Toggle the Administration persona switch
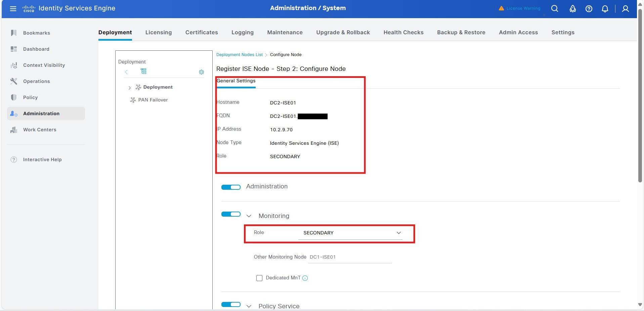 tap(231, 187)
